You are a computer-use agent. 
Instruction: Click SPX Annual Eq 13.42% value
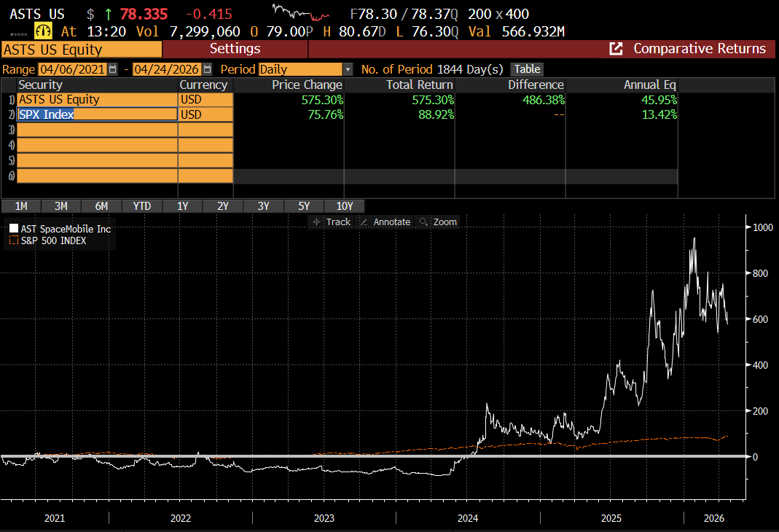(659, 114)
